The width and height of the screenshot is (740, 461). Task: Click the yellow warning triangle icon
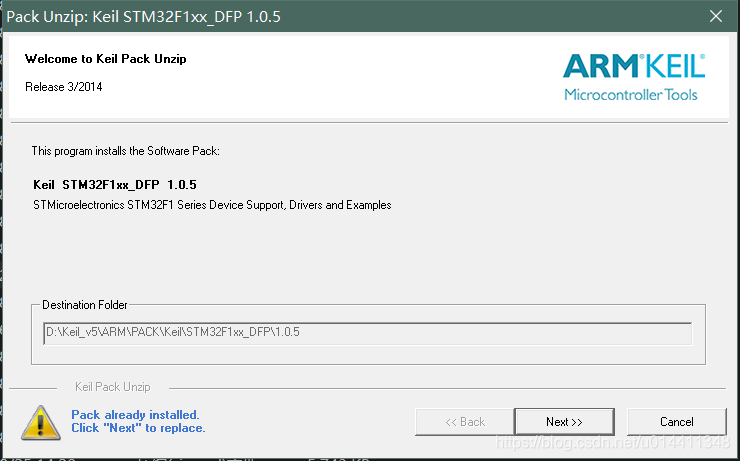pyautogui.click(x=41, y=422)
